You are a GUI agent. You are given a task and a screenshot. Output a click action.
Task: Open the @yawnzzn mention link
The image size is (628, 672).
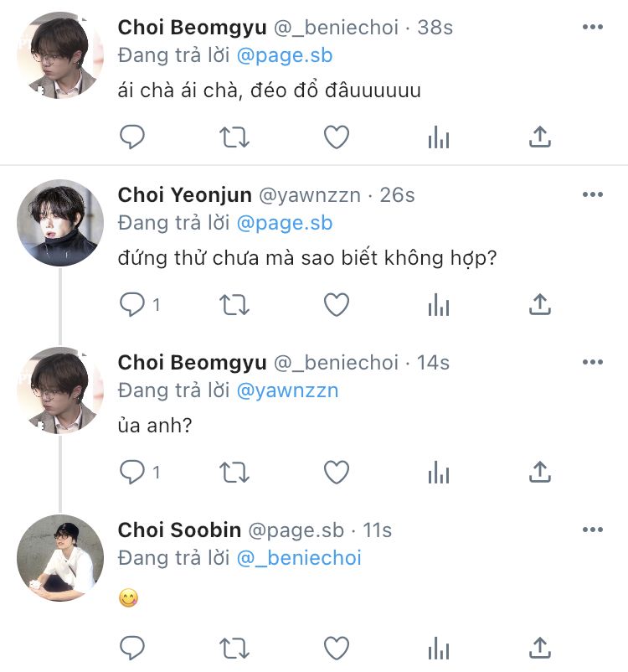coord(287,390)
